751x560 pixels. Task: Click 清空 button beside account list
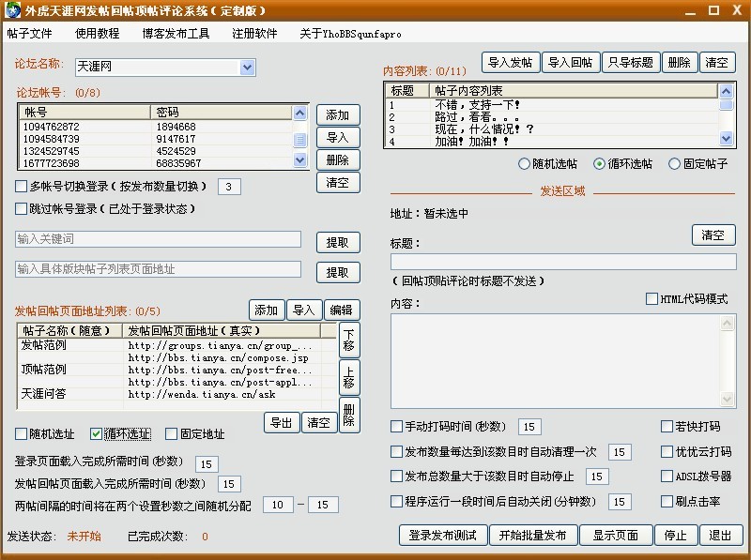point(338,182)
